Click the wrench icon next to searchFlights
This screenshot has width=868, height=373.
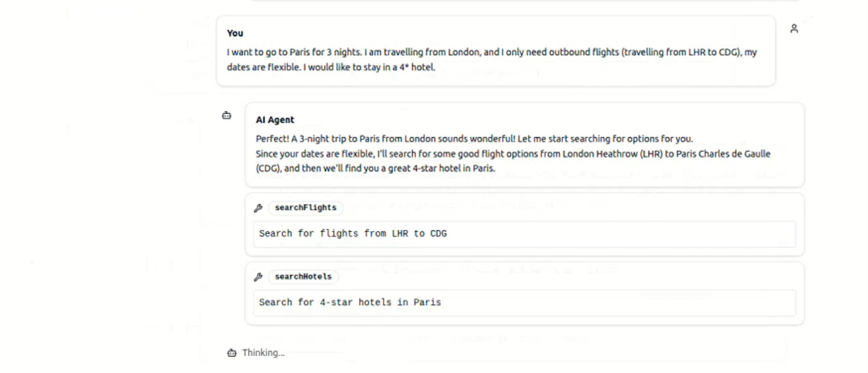(x=258, y=208)
